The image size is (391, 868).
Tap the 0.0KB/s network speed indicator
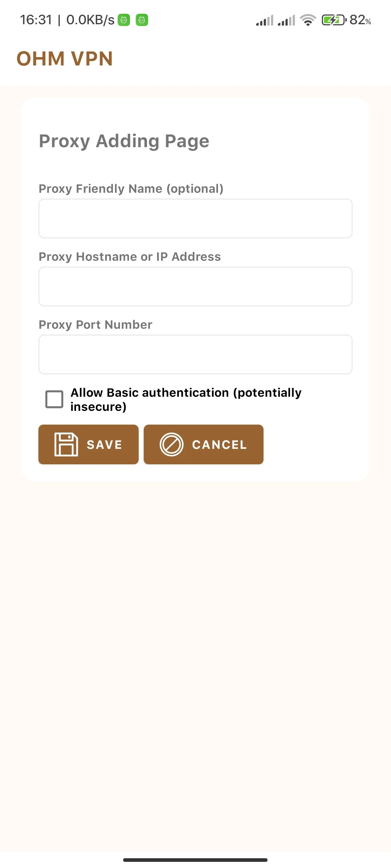pyautogui.click(x=90, y=20)
